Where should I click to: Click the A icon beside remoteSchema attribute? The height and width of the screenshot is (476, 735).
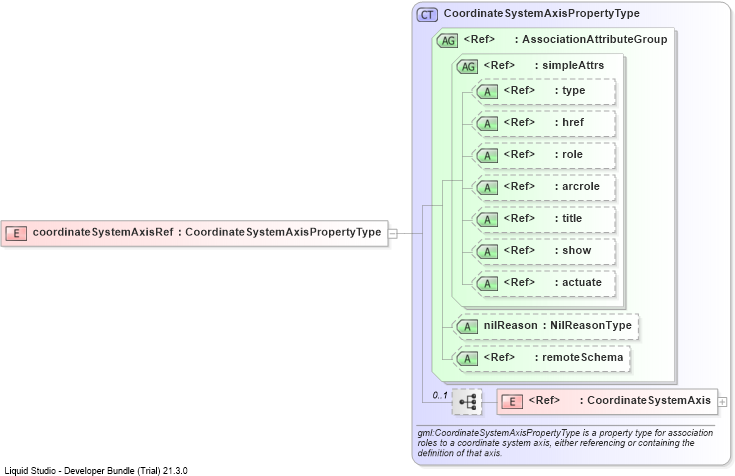point(467,359)
